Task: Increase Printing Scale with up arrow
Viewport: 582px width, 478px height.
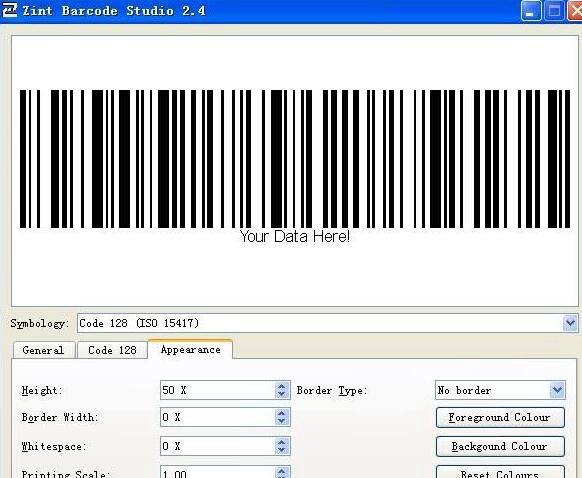Action: pos(282,471)
